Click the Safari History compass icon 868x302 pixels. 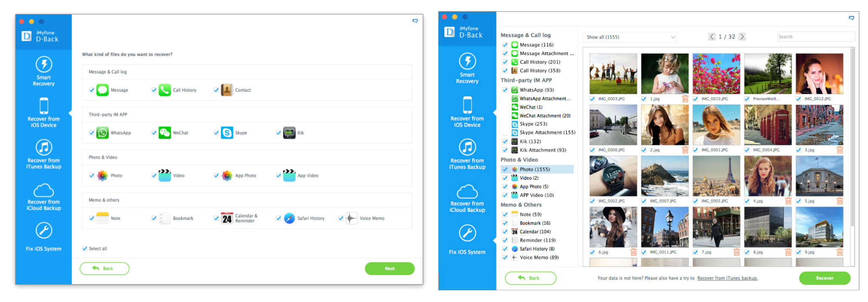[289, 218]
